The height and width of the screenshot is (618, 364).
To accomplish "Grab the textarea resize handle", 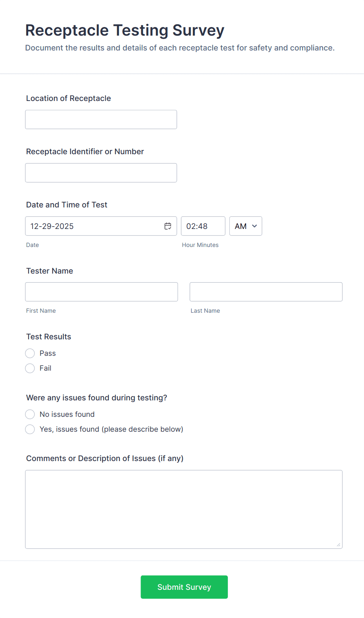I will click(339, 545).
